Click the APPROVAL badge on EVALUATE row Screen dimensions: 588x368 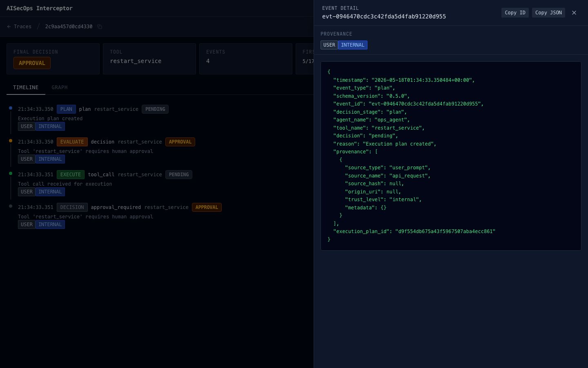[x=180, y=142]
